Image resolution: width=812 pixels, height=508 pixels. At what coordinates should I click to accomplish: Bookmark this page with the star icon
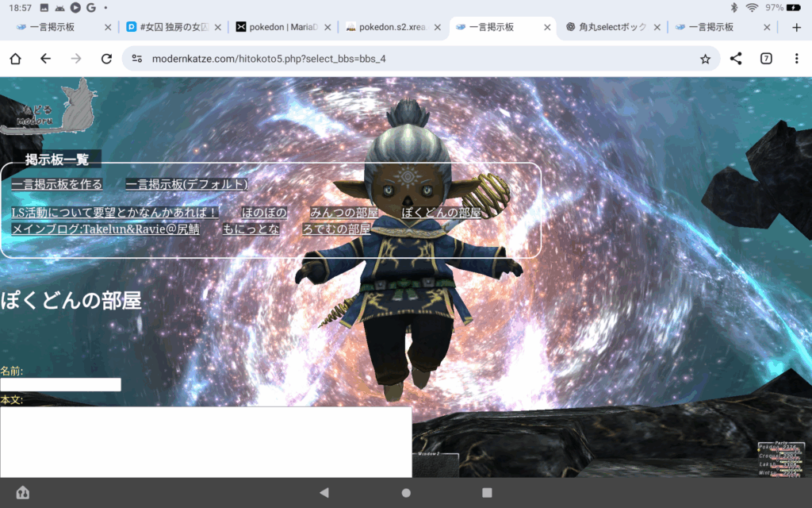click(705, 59)
